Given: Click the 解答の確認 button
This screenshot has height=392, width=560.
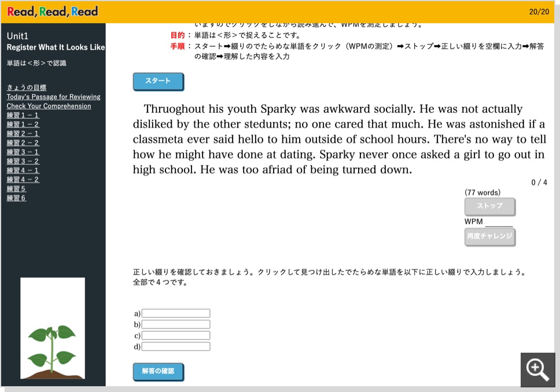Looking at the screenshot, I should click(158, 371).
